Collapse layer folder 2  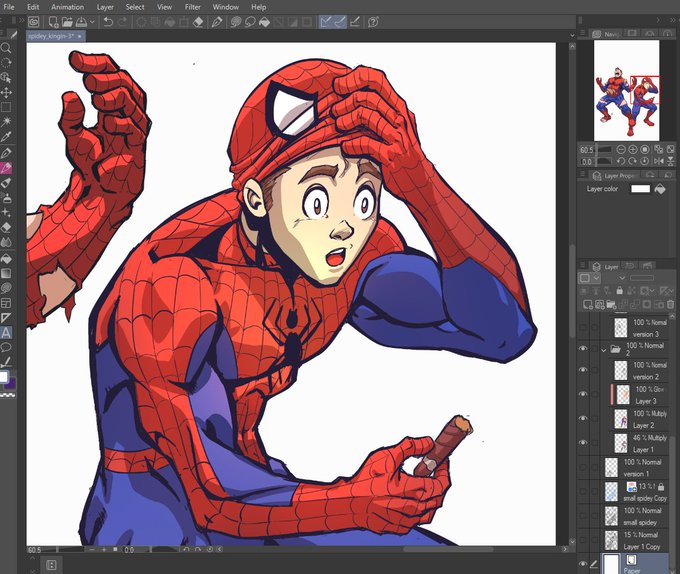[x=604, y=349]
